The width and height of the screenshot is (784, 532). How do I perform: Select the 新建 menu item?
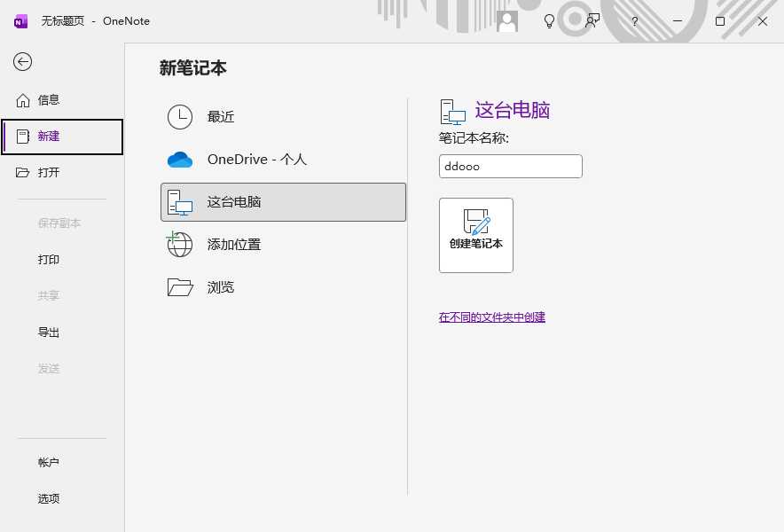62,137
